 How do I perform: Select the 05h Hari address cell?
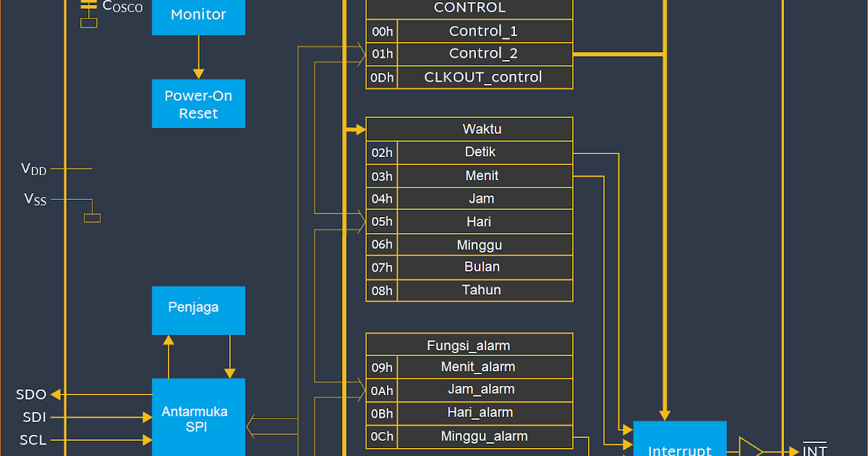pos(382,221)
